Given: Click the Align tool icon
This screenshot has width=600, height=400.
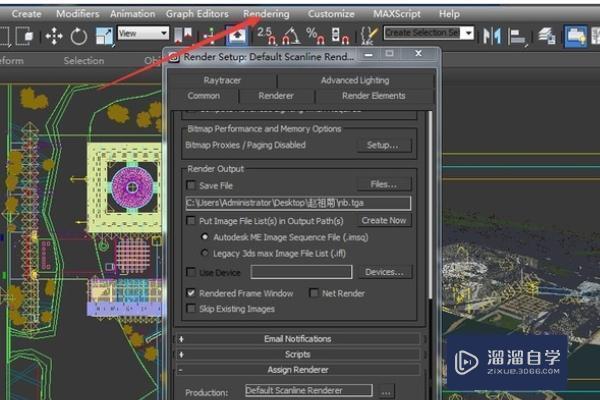Looking at the screenshot, I should pyautogui.click(x=519, y=36).
